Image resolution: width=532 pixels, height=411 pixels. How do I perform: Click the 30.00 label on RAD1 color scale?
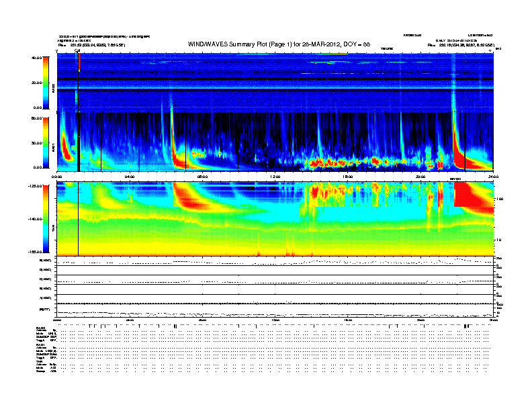[x=36, y=143]
